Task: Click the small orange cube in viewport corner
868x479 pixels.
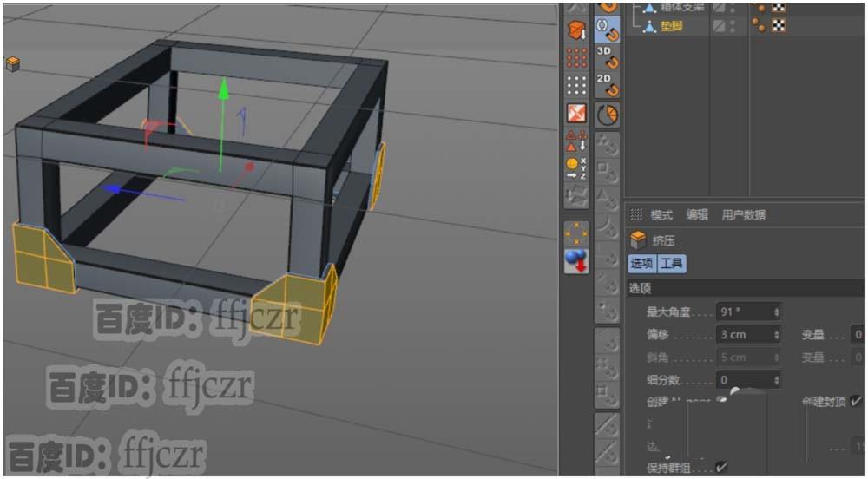Action: click(x=13, y=64)
